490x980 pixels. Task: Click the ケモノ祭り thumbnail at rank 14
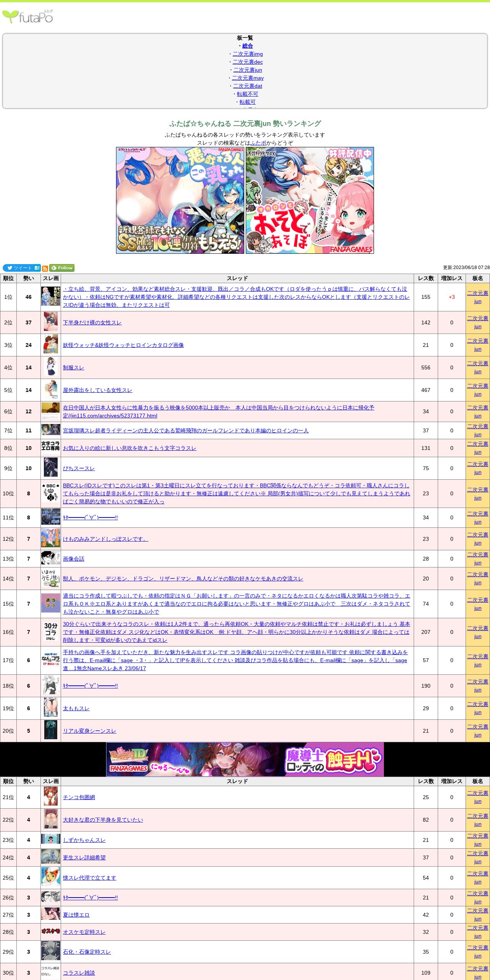click(x=51, y=578)
